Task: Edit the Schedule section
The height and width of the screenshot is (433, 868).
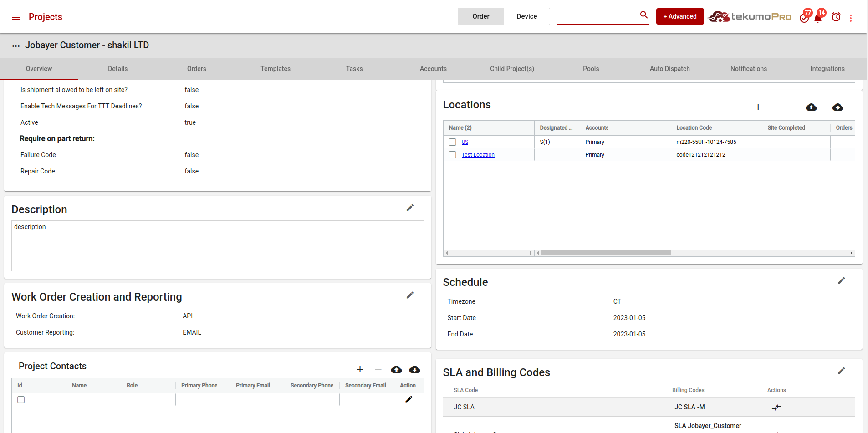Action: 841,281
